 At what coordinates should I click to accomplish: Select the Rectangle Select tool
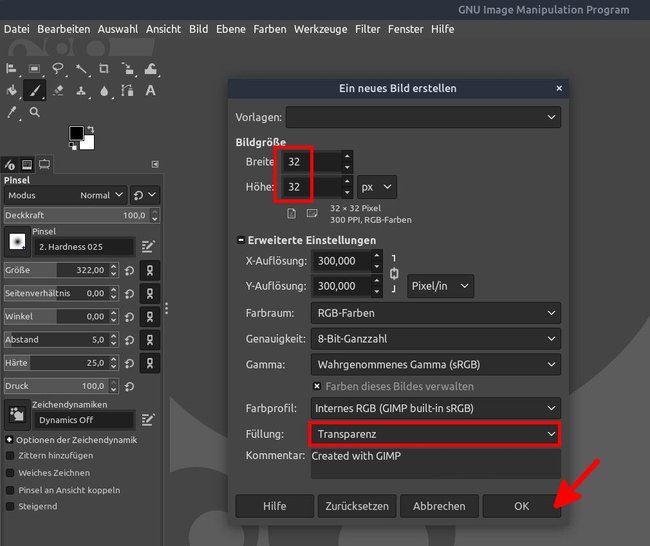[34, 69]
